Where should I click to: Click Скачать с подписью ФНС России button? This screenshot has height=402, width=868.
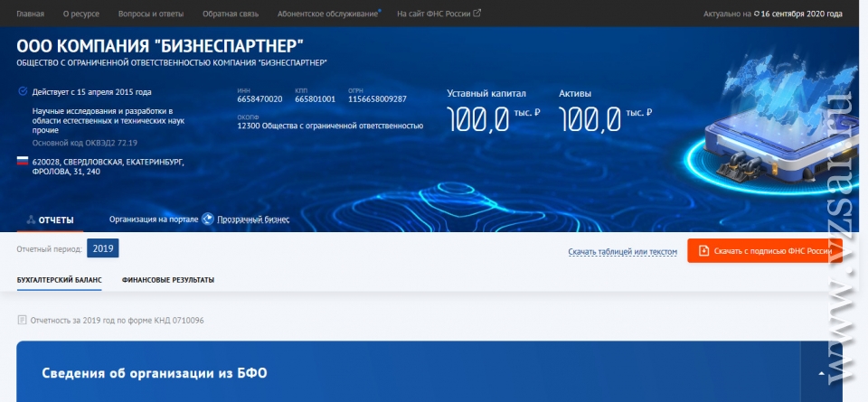coord(765,250)
